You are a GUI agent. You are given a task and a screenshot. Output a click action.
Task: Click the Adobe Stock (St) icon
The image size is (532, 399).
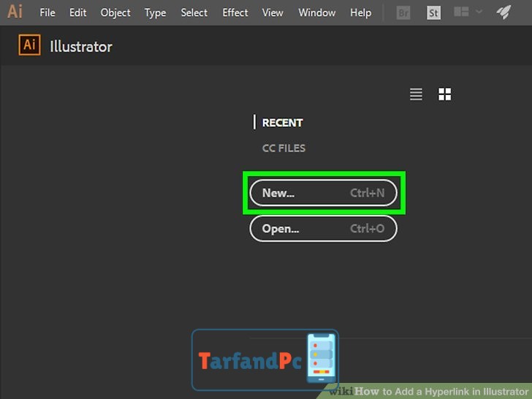433,13
